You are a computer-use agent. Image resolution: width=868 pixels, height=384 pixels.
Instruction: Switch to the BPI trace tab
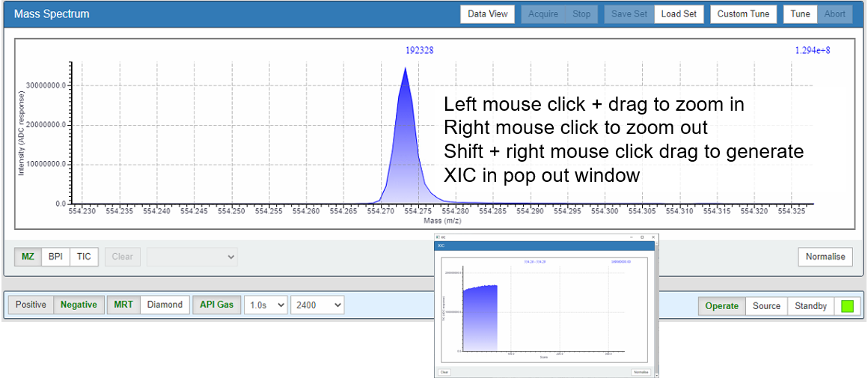tap(55, 257)
